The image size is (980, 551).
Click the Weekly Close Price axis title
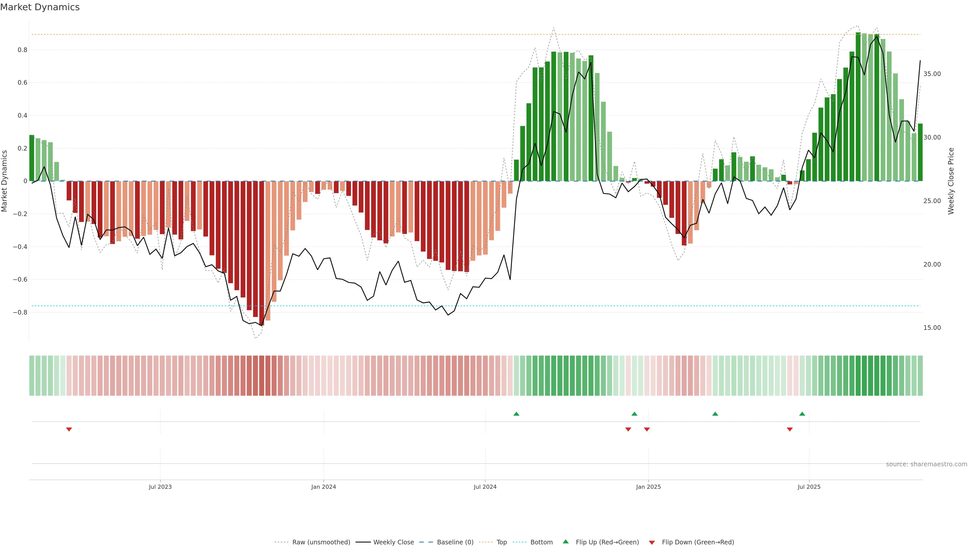tap(951, 181)
